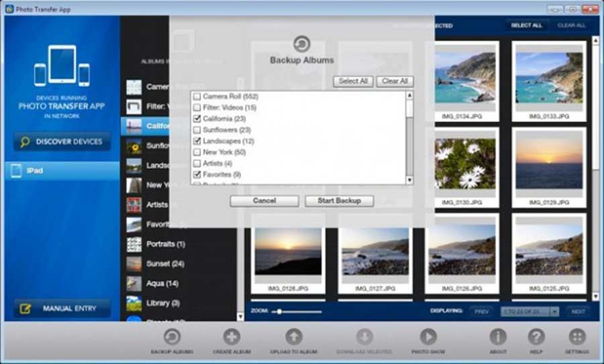Click SELECT ALL in the photo header
604x364 pixels.
pos(527,25)
